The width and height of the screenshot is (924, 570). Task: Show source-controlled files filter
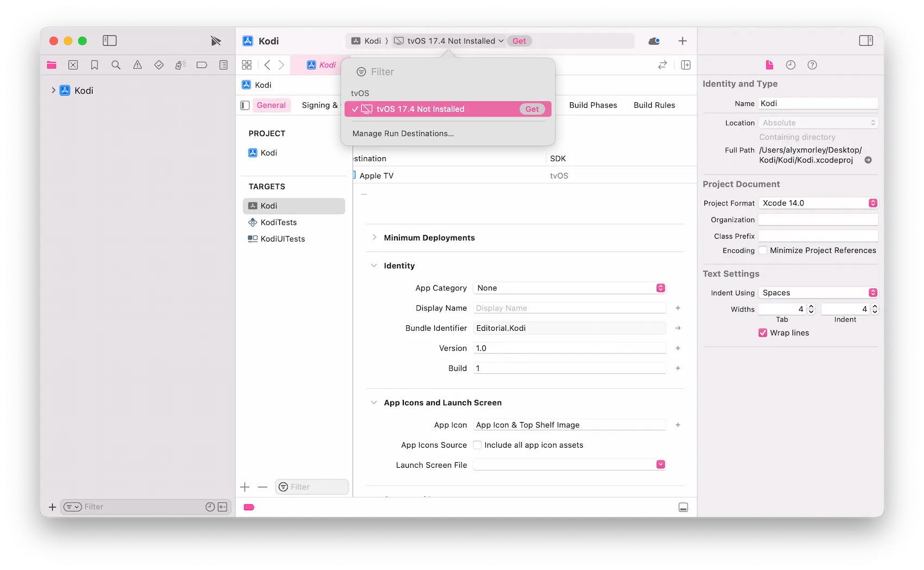[223, 507]
